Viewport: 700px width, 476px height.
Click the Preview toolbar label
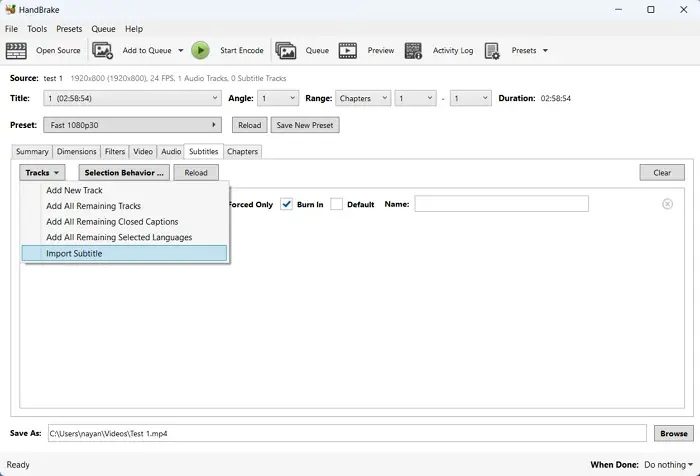[x=381, y=50]
